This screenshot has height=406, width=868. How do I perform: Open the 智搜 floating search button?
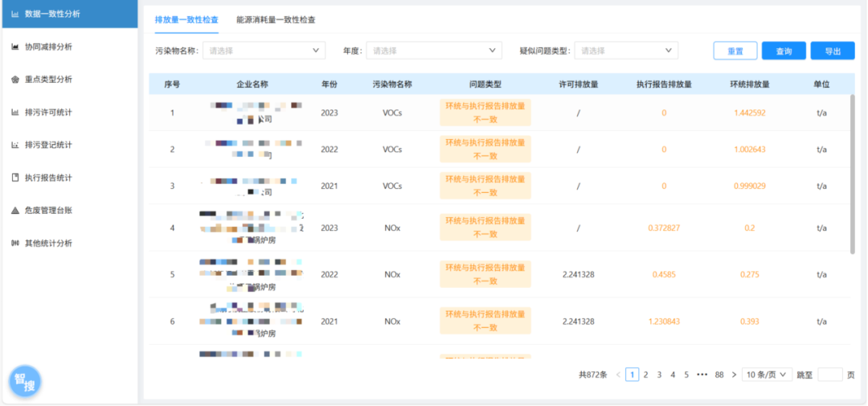[x=25, y=383]
